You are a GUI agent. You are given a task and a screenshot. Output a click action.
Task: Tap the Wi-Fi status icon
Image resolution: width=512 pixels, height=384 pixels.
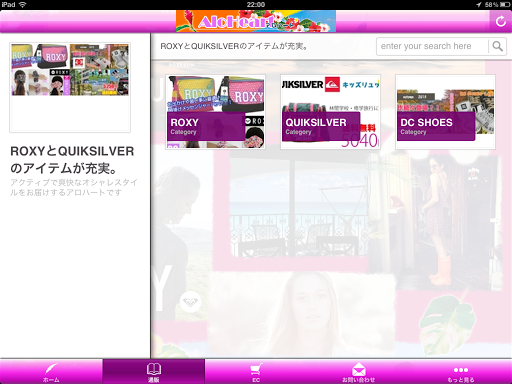(23, 4)
